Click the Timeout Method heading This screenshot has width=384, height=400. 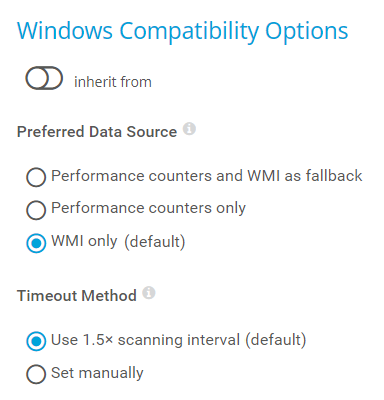(x=77, y=296)
